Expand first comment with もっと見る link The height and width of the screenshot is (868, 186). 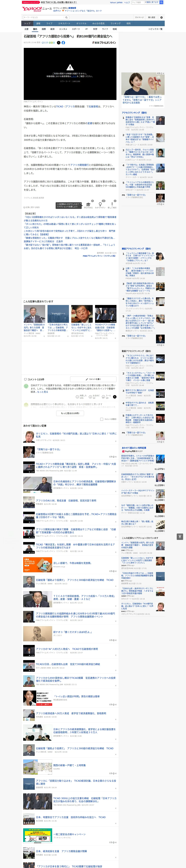tap(43, 392)
